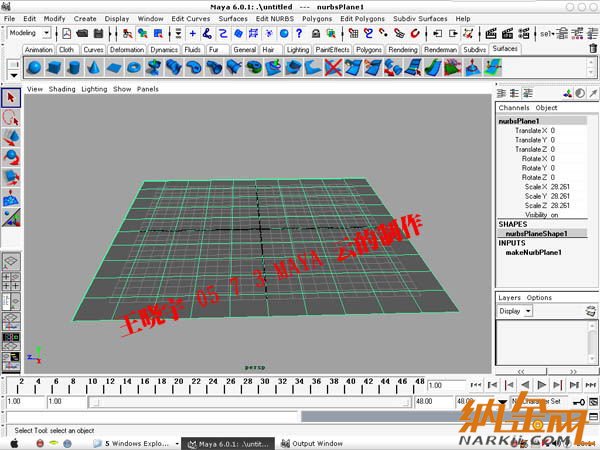The height and width of the screenshot is (450, 600).
Task: Select makeNurbPlane1 input node
Action: click(533, 253)
